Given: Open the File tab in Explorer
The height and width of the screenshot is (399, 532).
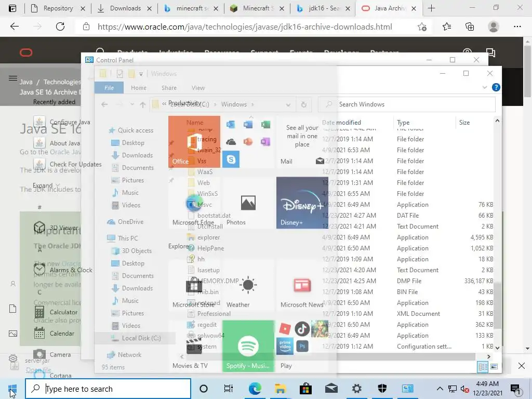Looking at the screenshot, I should pos(109,88).
